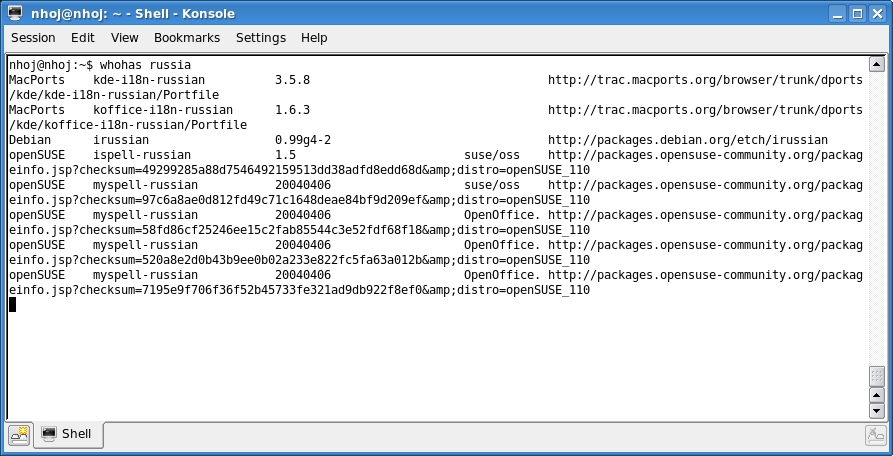Click the second up arrow near scrollbar bottom
Screen dimensions: 893x456
tap(877, 395)
